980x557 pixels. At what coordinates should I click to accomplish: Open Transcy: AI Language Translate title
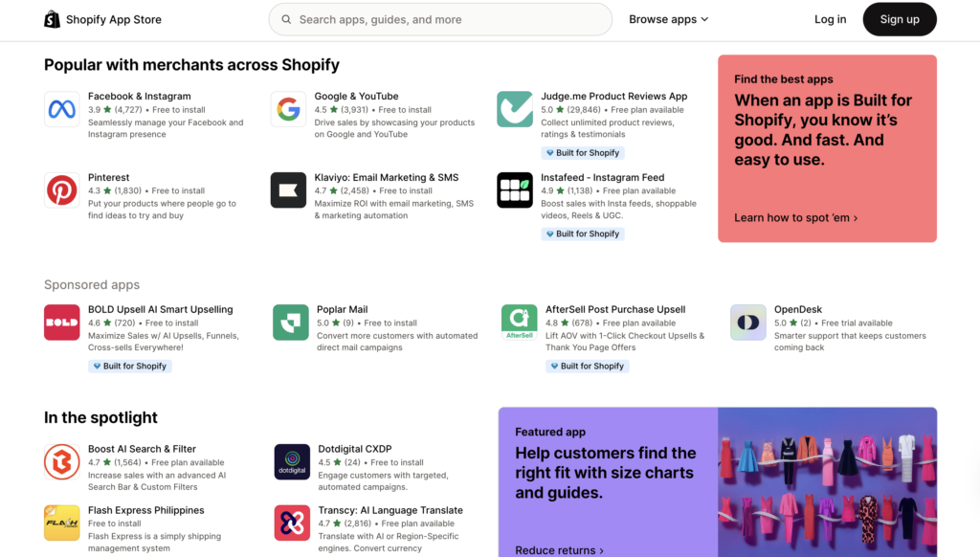point(390,510)
